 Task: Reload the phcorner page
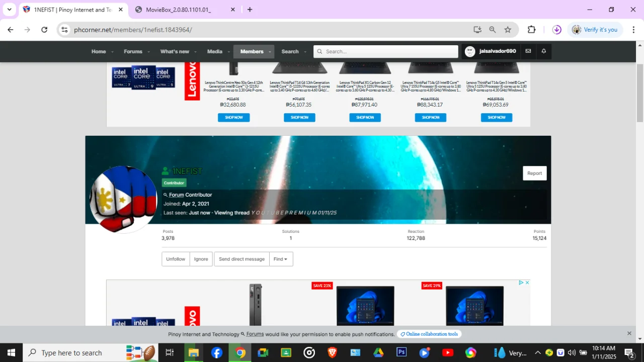(x=44, y=30)
